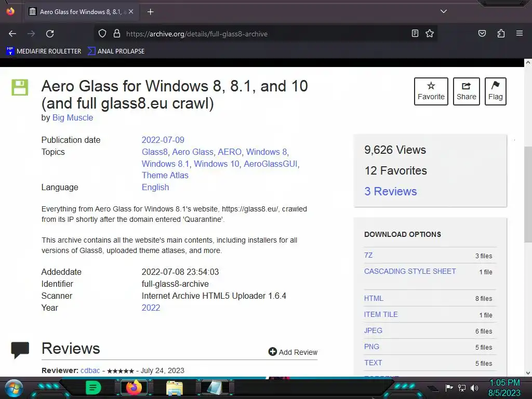
Task: Open the Windows Start orb
Action: coord(14,389)
